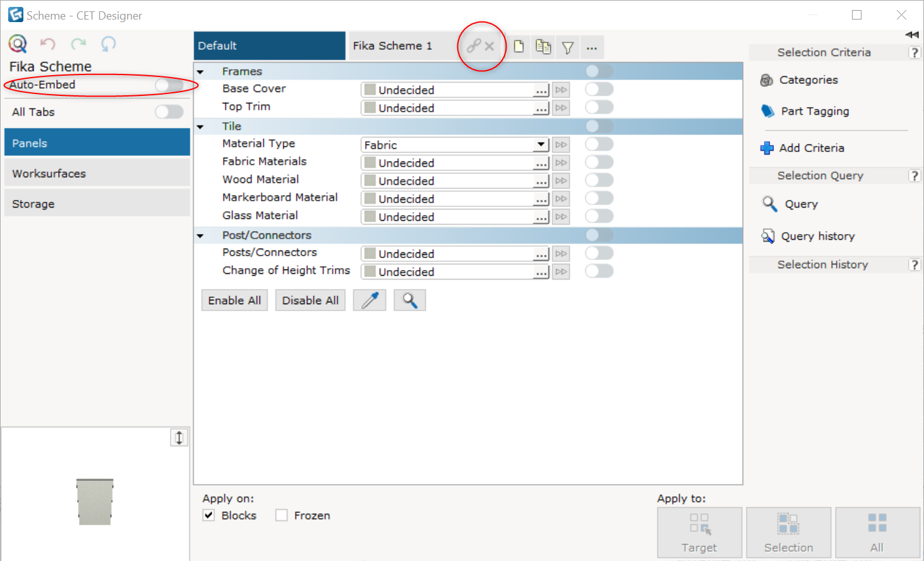The width and height of the screenshot is (924, 561).
Task: Click the scheme search magnifier icon
Action: point(18,44)
